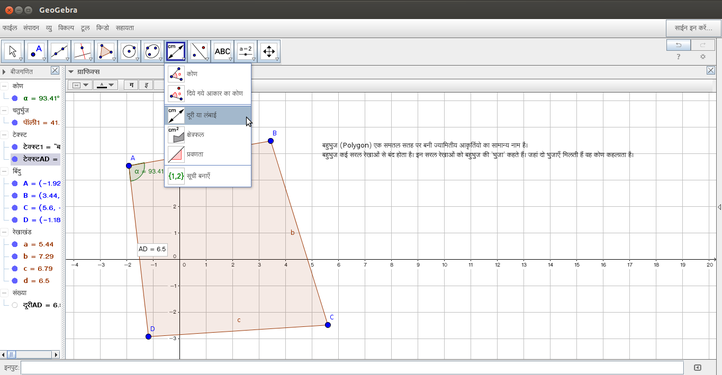Select the Circle with center tool
722x375 pixels.
(129, 52)
